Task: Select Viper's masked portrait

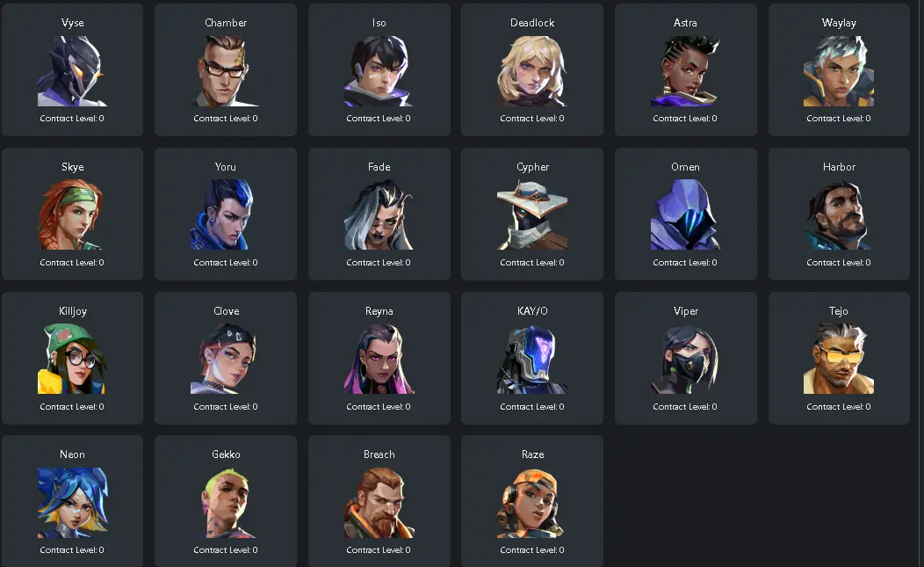Action: coord(685,359)
